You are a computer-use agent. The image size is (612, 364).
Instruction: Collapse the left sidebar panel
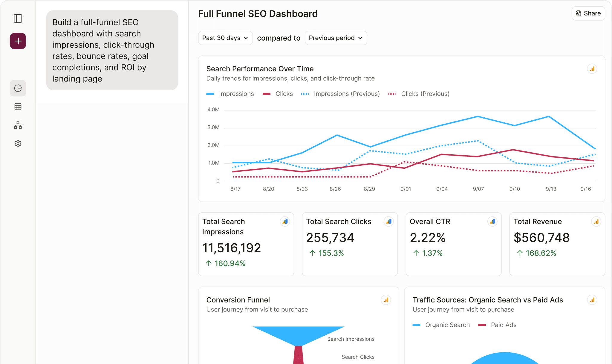tap(18, 19)
